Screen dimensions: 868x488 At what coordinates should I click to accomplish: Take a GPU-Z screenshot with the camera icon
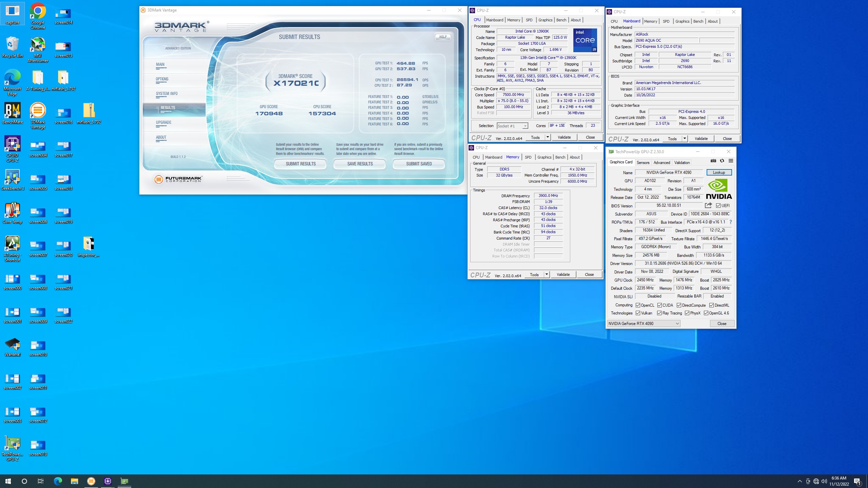(713, 161)
